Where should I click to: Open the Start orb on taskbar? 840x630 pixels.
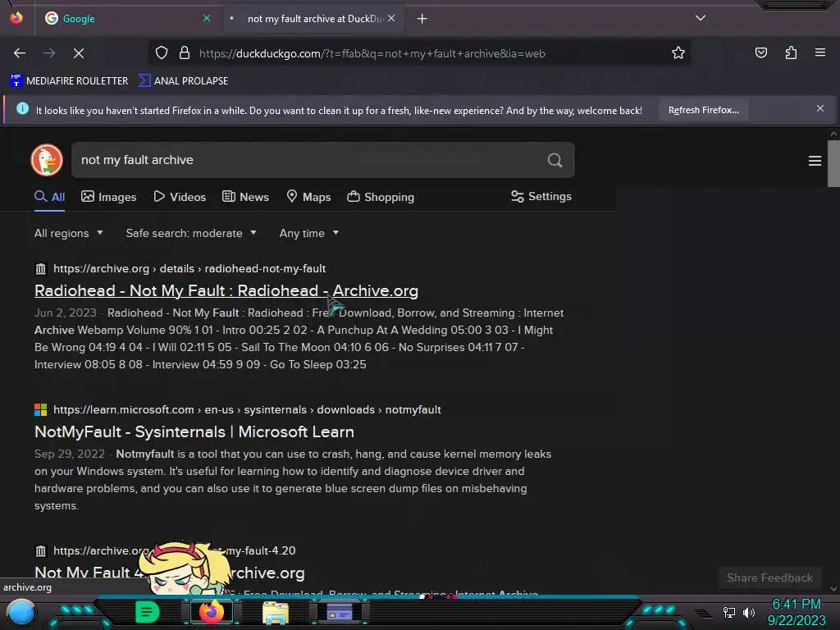pos(21,613)
